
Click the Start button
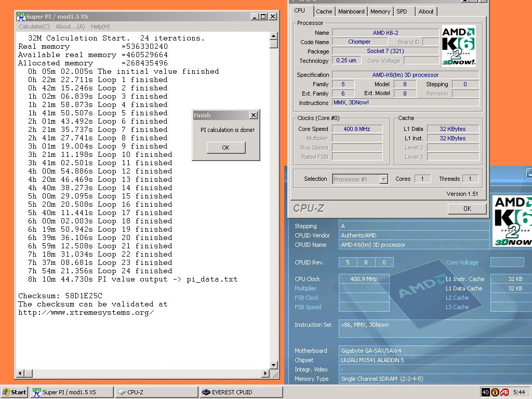point(14,392)
